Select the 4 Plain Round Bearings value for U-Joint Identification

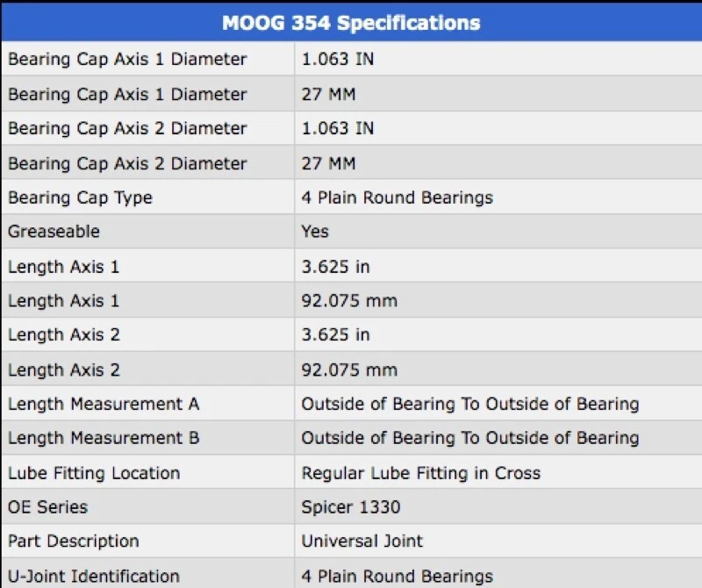click(x=398, y=577)
